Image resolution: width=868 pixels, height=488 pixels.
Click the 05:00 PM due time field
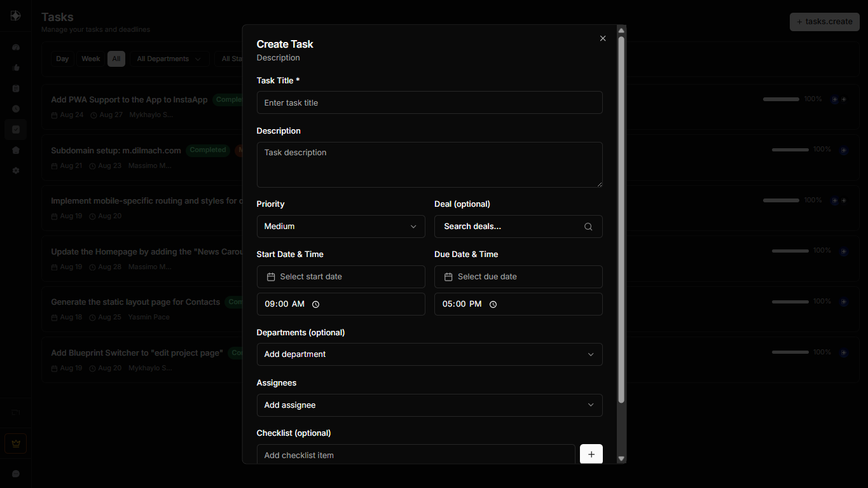518,304
